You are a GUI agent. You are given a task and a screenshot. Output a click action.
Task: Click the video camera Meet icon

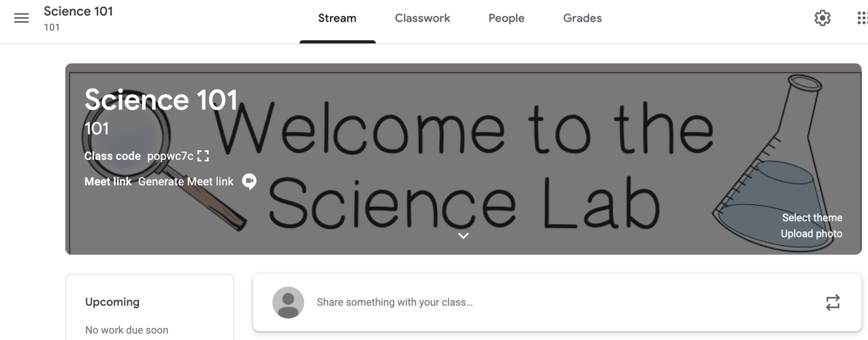tap(248, 182)
